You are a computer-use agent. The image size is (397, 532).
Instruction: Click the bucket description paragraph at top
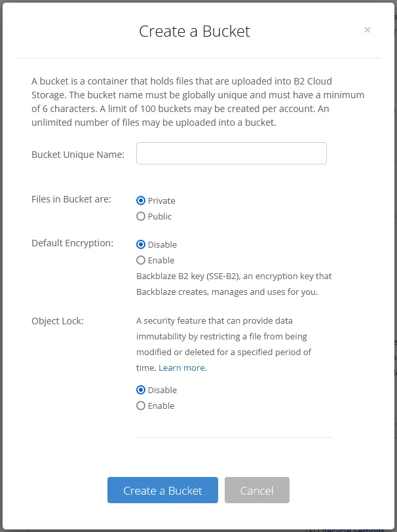[x=198, y=102]
